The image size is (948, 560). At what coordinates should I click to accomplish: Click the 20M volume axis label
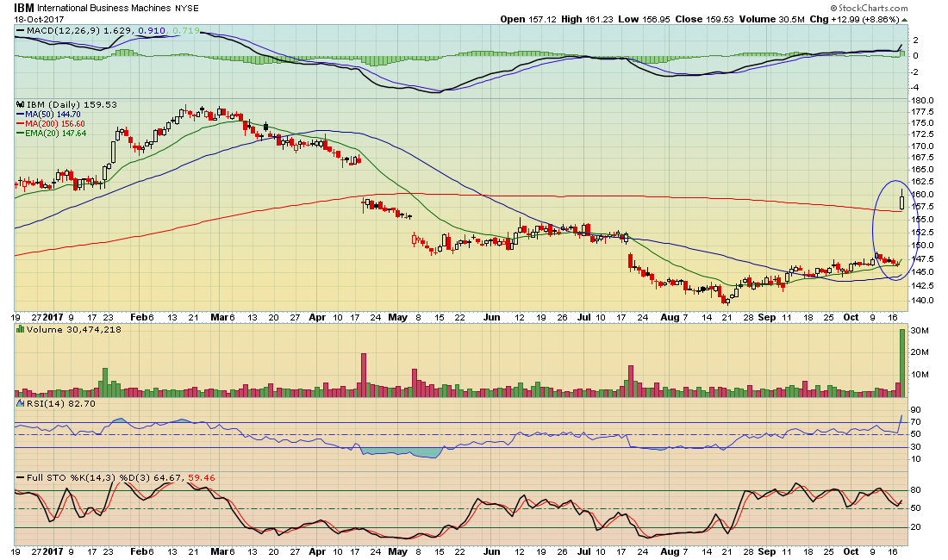[920, 352]
